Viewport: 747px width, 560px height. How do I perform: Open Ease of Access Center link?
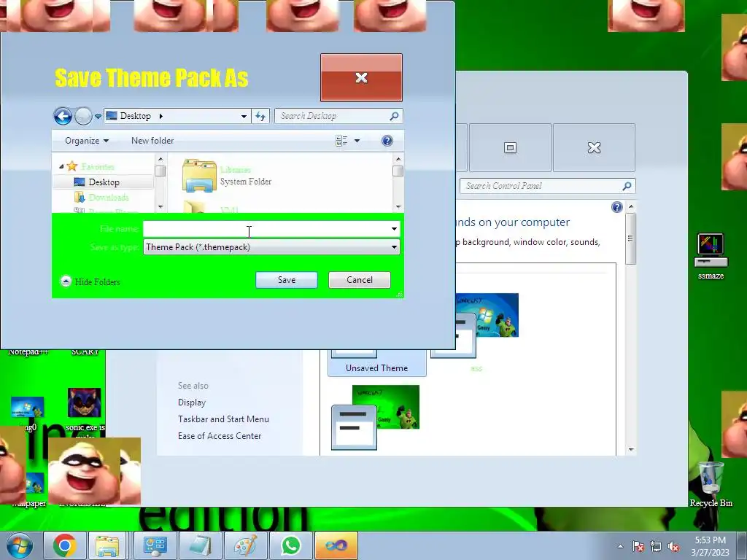coord(220,436)
